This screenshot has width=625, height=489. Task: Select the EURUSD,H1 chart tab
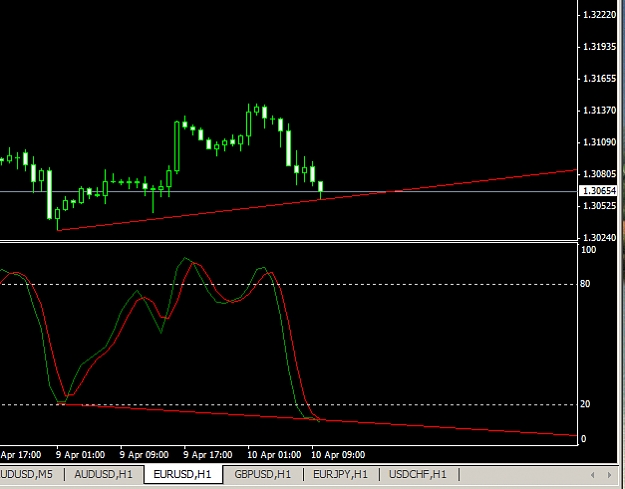tap(183, 474)
